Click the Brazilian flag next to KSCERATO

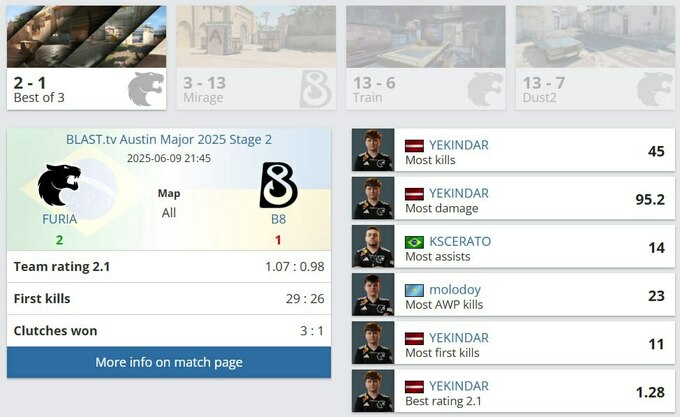pos(414,242)
